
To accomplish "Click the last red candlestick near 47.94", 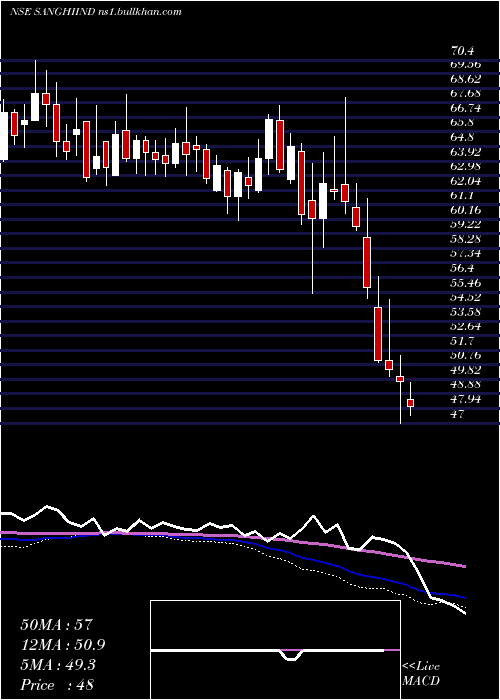I will coord(411,403).
